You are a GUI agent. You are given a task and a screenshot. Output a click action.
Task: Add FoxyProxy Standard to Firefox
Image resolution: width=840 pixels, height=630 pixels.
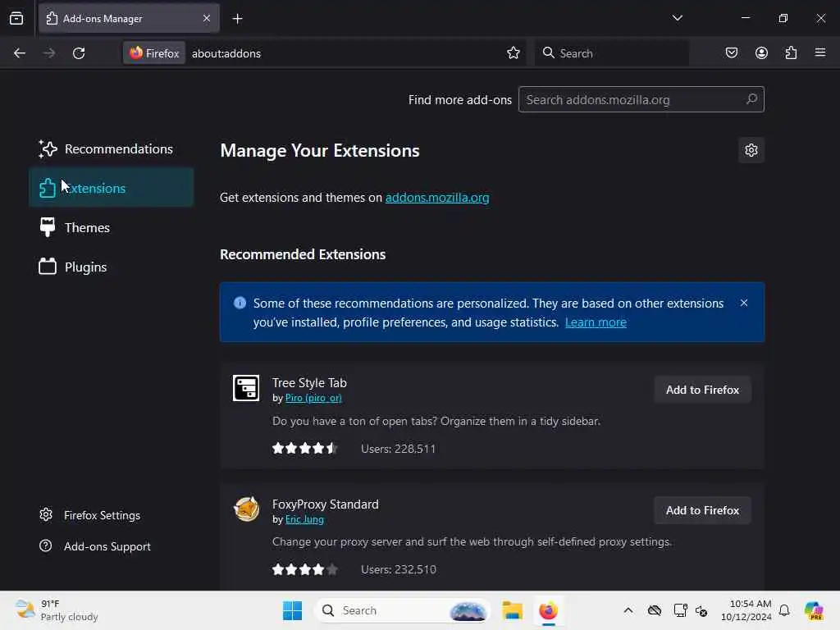point(702,510)
